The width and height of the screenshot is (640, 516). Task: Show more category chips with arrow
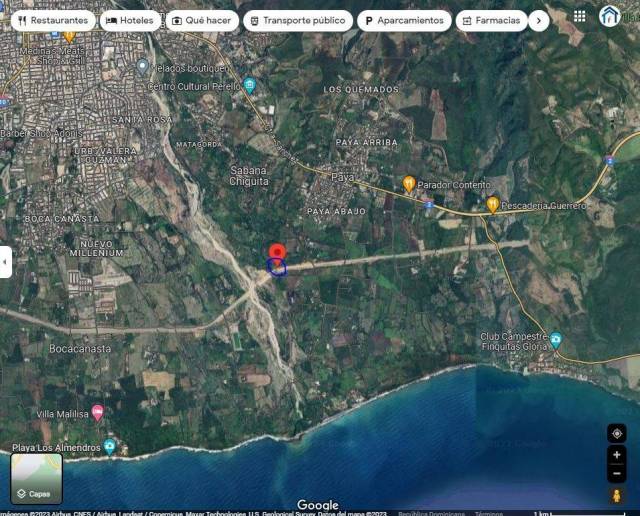pyautogui.click(x=539, y=20)
